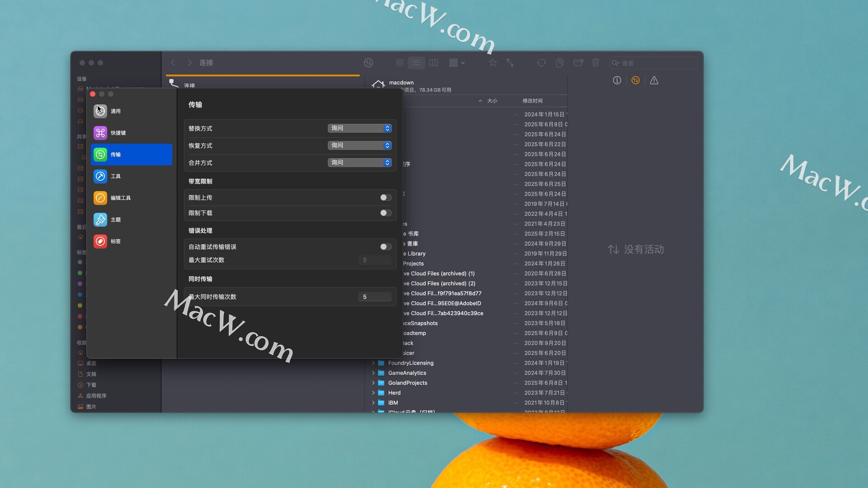868x488 pixels.
Task: Sort by the 大小 column header
Action: [492, 101]
